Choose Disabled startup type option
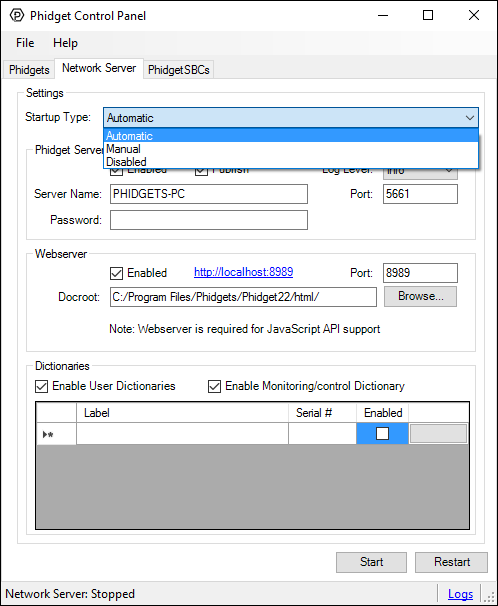The width and height of the screenshot is (498, 606). coord(291,162)
